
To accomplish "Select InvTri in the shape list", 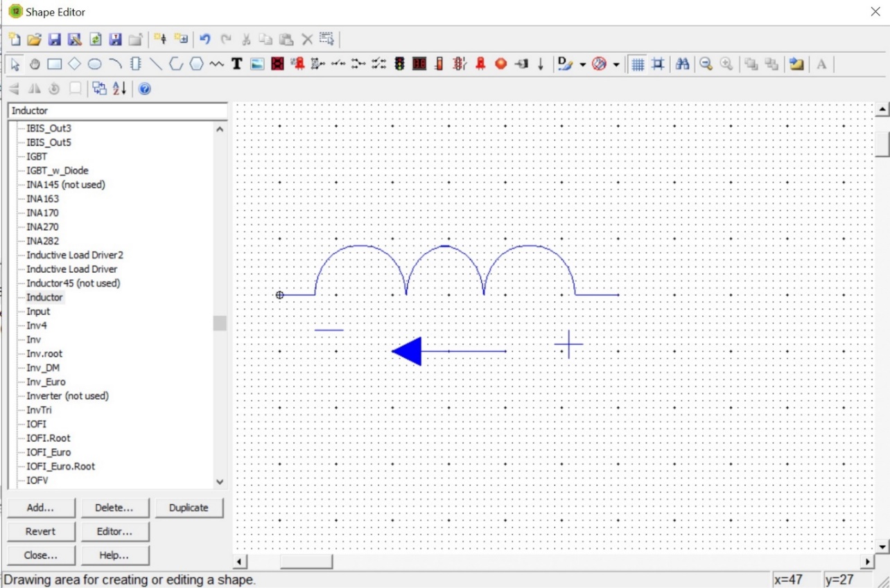I will point(39,410).
